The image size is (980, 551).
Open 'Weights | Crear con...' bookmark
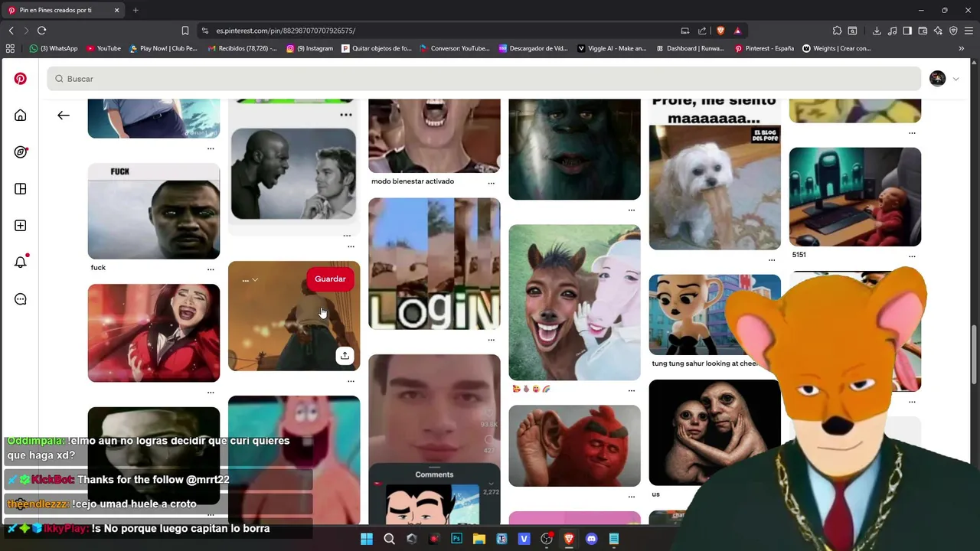tap(837, 48)
